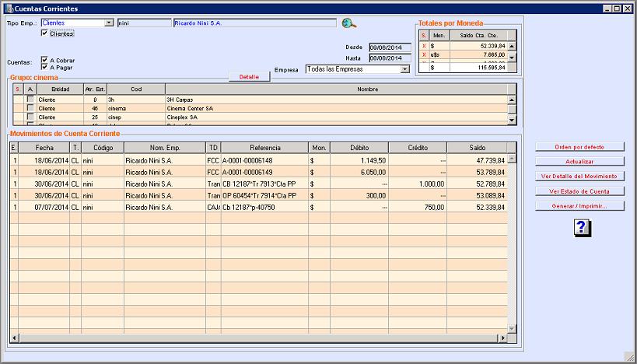Click the Desde date field

(390, 47)
